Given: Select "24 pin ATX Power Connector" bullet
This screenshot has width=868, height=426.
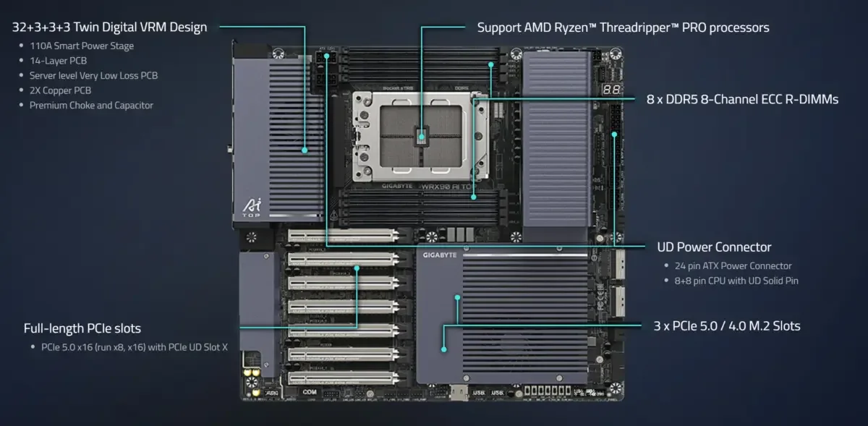Looking at the screenshot, I should coord(733,265).
